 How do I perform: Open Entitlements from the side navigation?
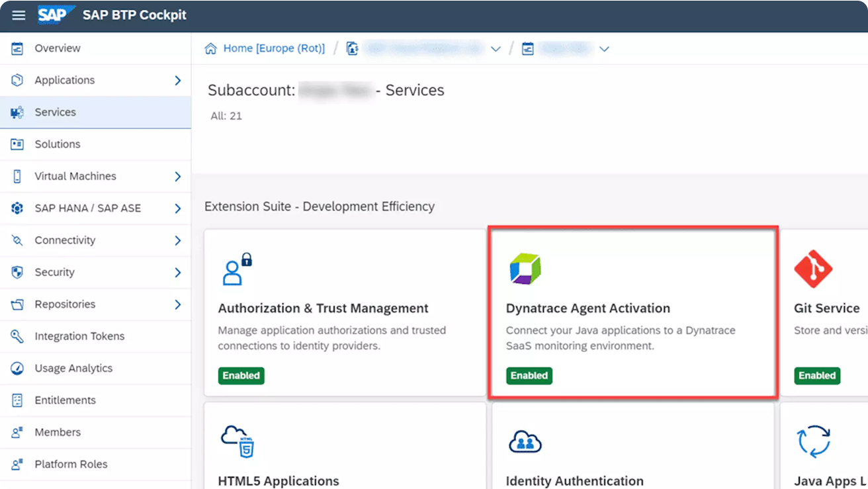65,400
